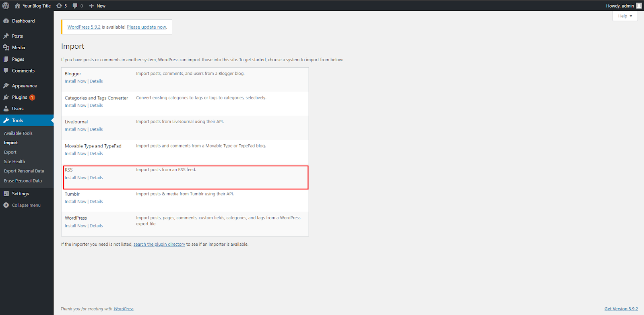Install Categories and Tags Converter now
This screenshot has width=644, height=315.
pyautogui.click(x=76, y=106)
